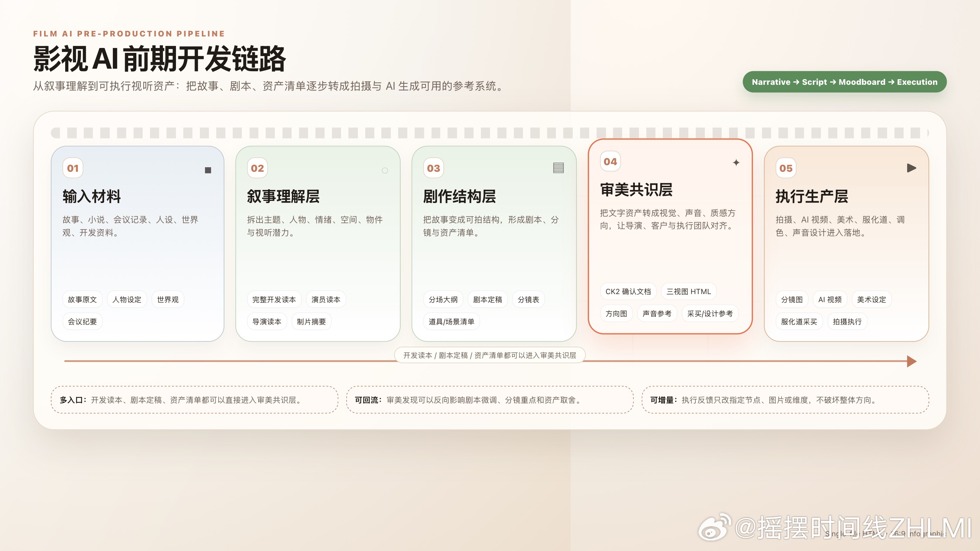
Task: Click the 02 number badge
Action: pos(257,168)
